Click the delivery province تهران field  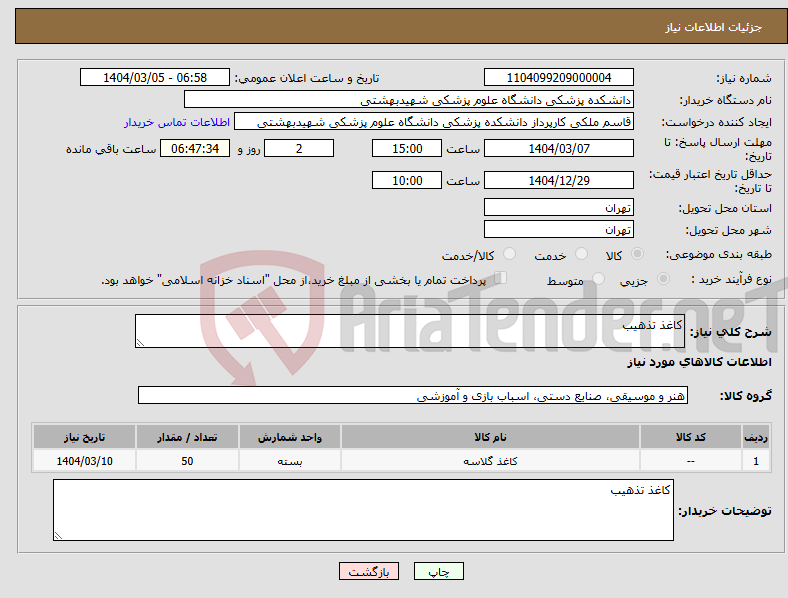[x=558, y=207]
